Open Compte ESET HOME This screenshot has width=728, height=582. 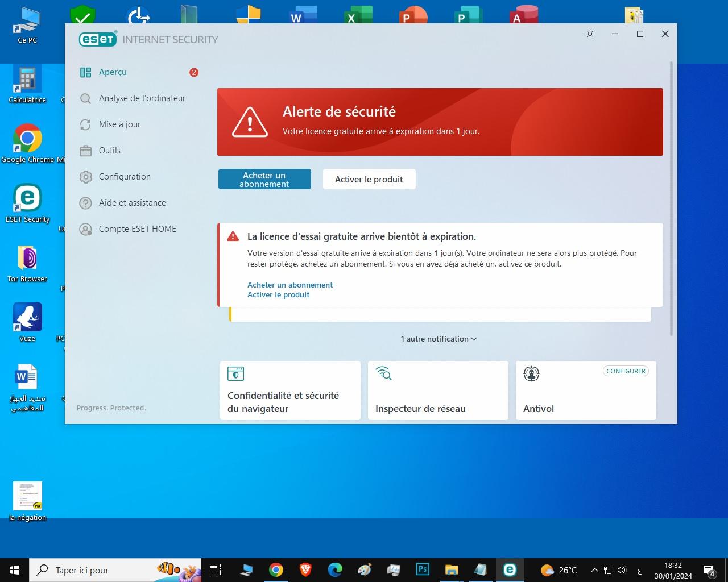coord(137,229)
